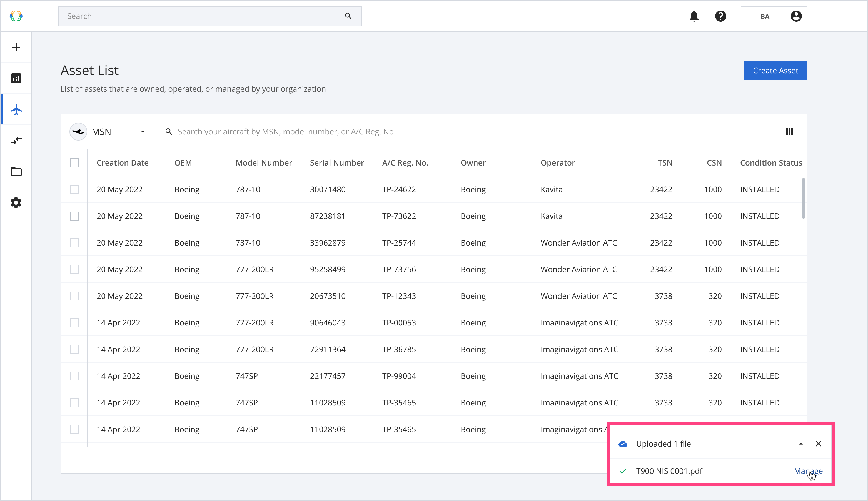Open the settings gear icon in sidebar
This screenshot has width=868, height=501.
click(16, 203)
